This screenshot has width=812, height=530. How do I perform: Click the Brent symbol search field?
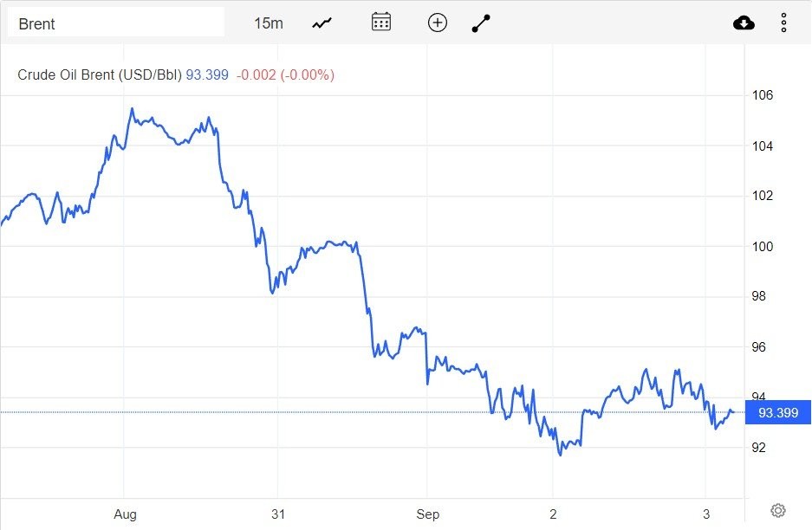pos(115,23)
